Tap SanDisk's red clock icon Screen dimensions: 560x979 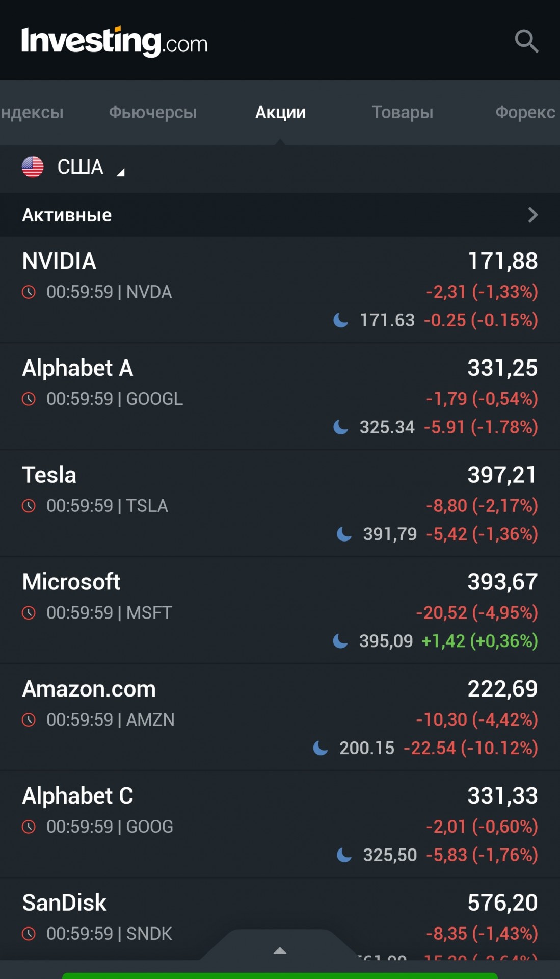[x=29, y=934]
